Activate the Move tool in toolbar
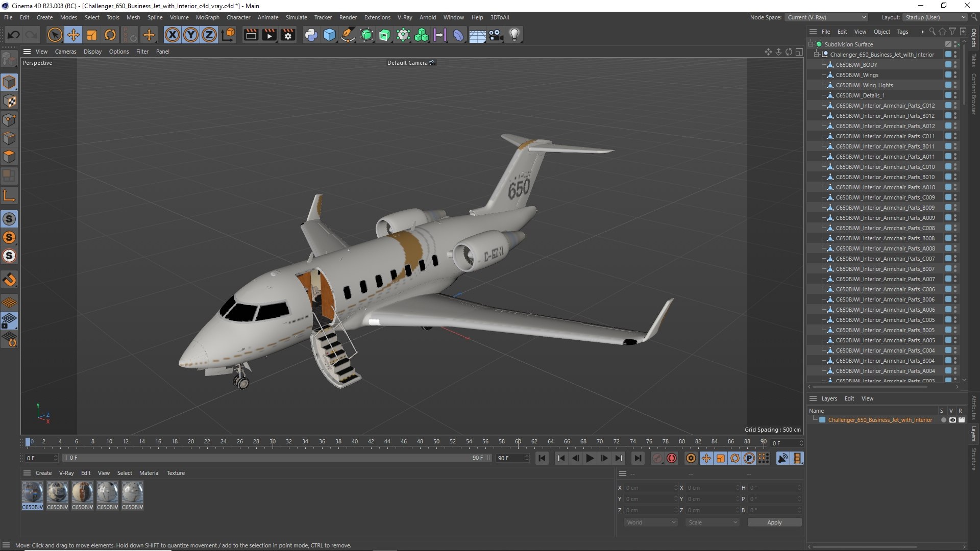The width and height of the screenshot is (980, 551). [x=73, y=35]
